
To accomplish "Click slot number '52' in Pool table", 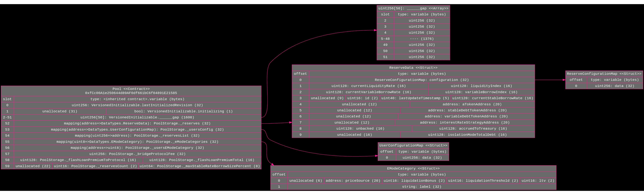I will click(x=7, y=124).
